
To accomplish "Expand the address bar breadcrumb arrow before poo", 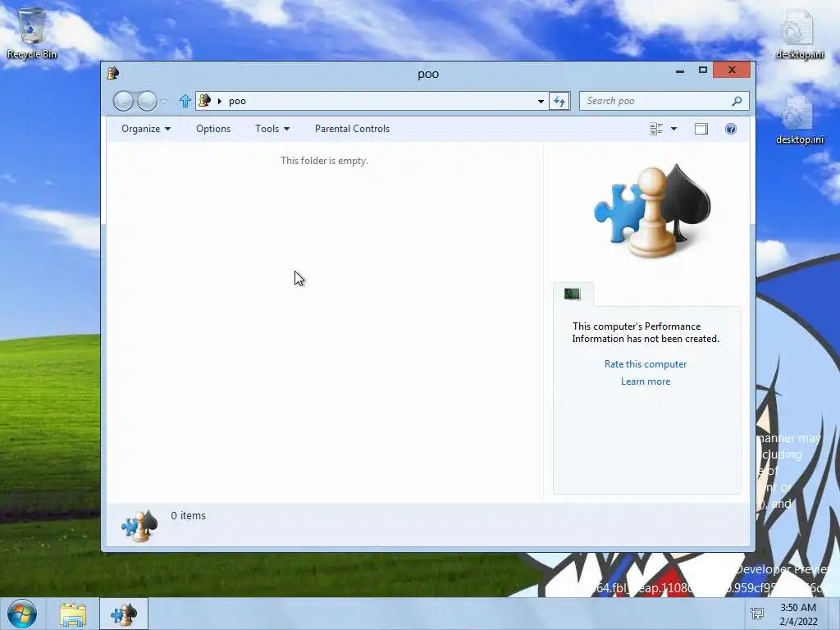I will (219, 101).
